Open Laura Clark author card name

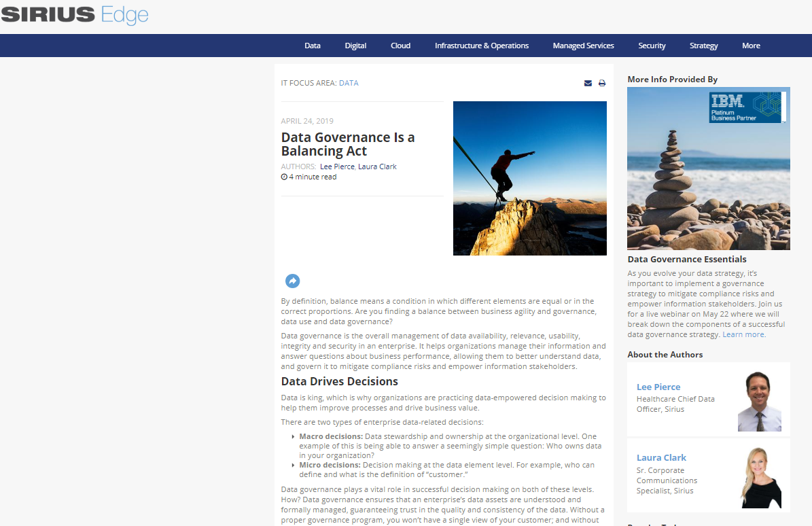pos(661,457)
